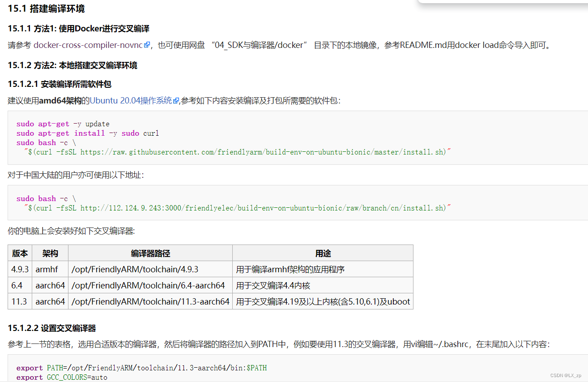This screenshot has height=382, width=588.
Task: Click heading 15.1.1 方法1: 使用Docker进行交叉编译
Action: click(x=78, y=29)
